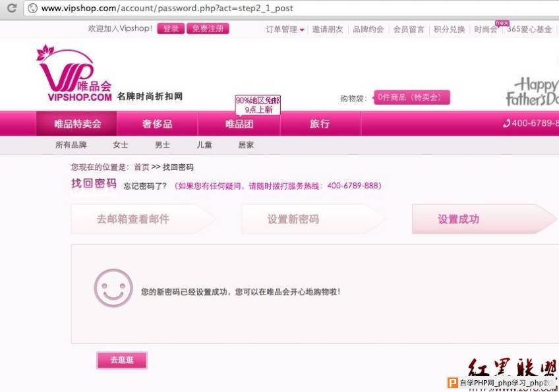Click the 登录 login button
The height and width of the screenshot is (392, 559).
pos(171,28)
